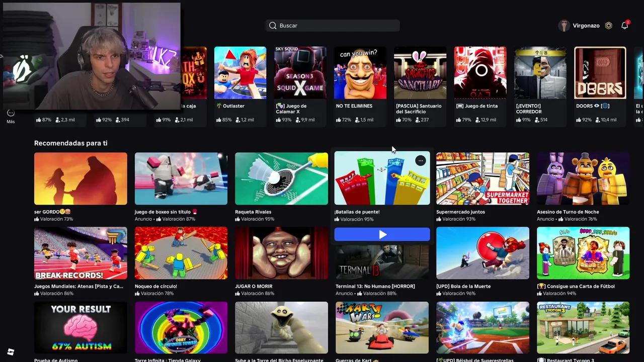Open the Raqueta Rivales thumbnail
Screen dimensions: 644x362
[x=281, y=178]
